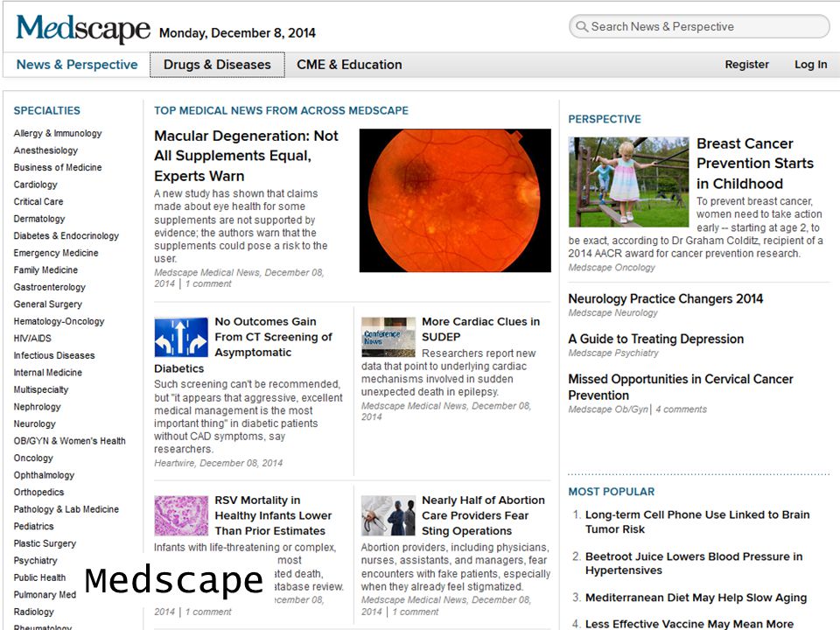Image resolution: width=840 pixels, height=630 pixels.
Task: Open the Radiology specialty
Action: click(34, 612)
